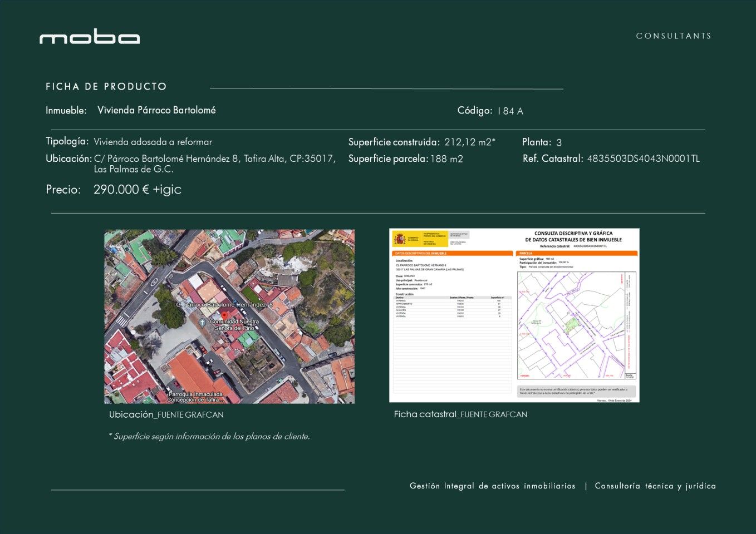Click 'Gestión Integral de activos inmobiliarios' footer
Screen dimensions: 756x534
[493, 486]
